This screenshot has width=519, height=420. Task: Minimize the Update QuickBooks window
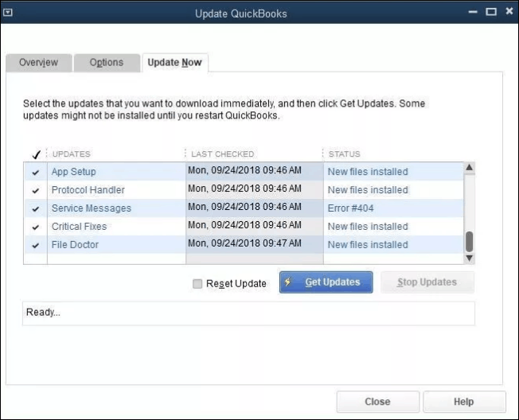[x=474, y=12]
